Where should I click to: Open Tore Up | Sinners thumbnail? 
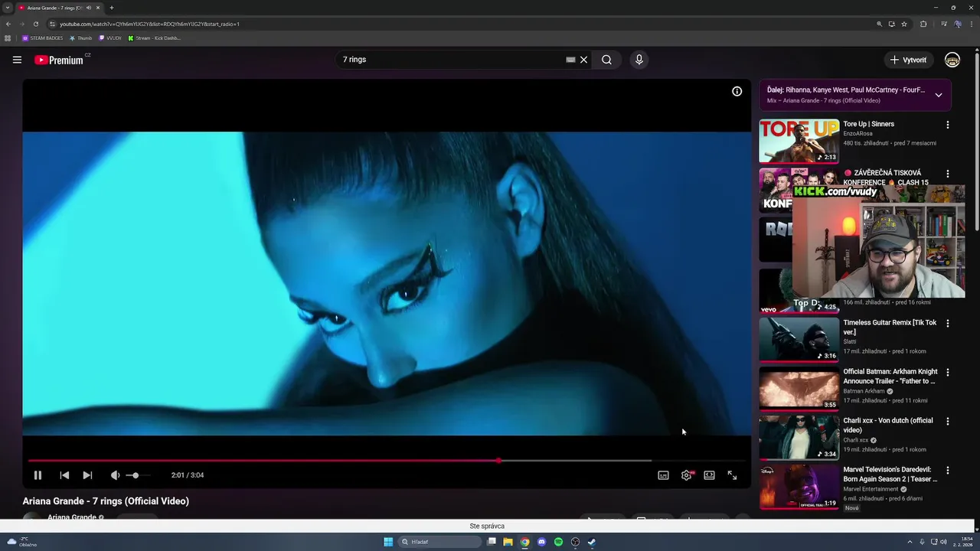click(x=799, y=141)
